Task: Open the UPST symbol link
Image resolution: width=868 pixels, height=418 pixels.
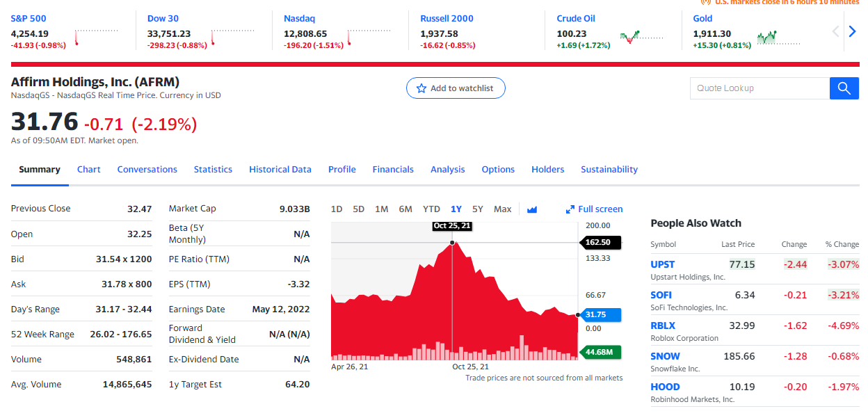Action: pyautogui.click(x=662, y=264)
